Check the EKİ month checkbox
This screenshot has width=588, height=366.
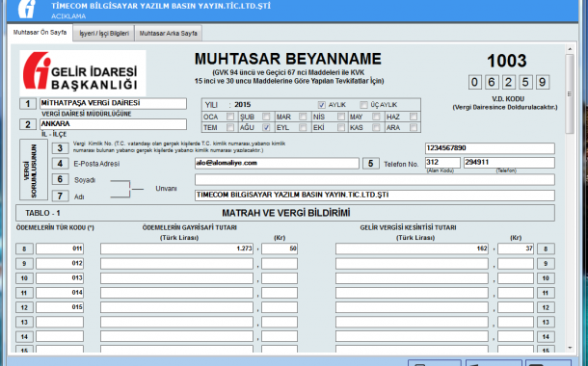pyautogui.click(x=341, y=128)
